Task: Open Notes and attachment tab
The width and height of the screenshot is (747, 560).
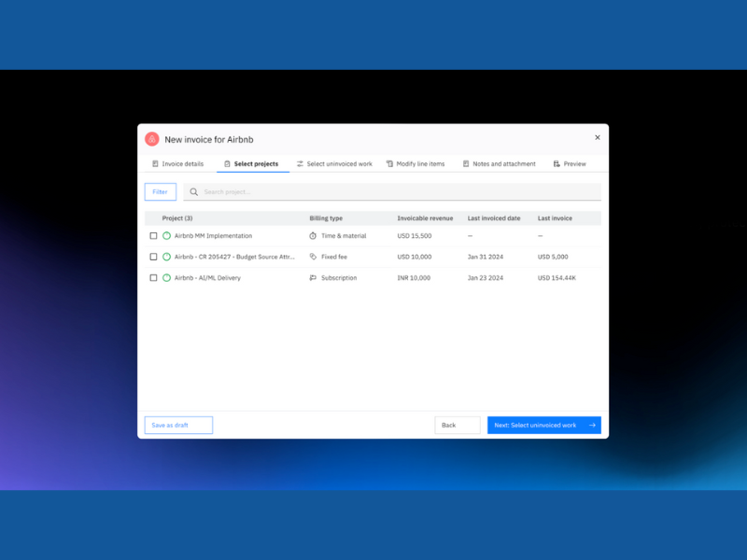Action: 500,164
